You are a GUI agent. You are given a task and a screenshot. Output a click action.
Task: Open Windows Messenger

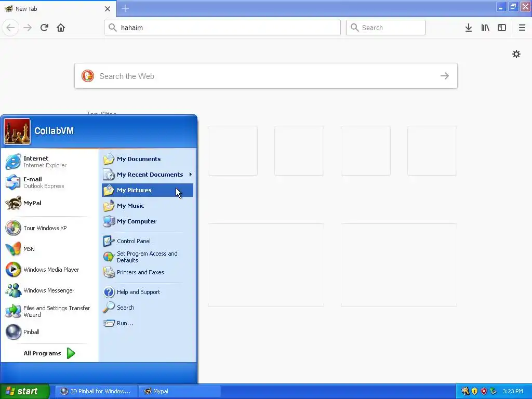coord(49,290)
